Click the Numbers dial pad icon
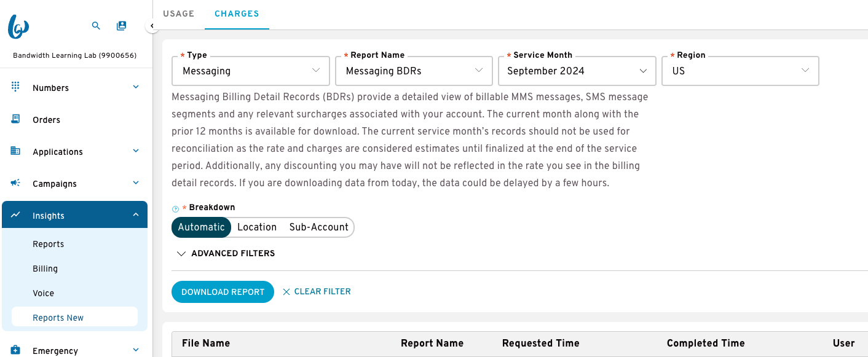The height and width of the screenshot is (357, 868). point(16,87)
